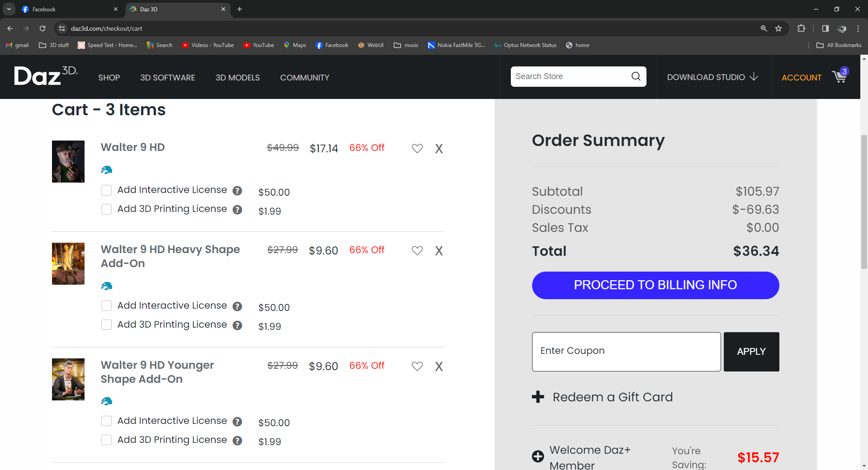Remove Walter 9 HD Heavy Shape Add-On from cart
This screenshot has height=470, width=868.
pos(439,251)
